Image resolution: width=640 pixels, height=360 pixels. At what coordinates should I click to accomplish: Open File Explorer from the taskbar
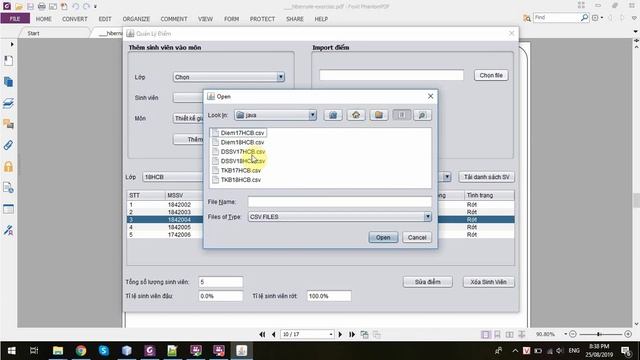pyautogui.click(x=58, y=351)
